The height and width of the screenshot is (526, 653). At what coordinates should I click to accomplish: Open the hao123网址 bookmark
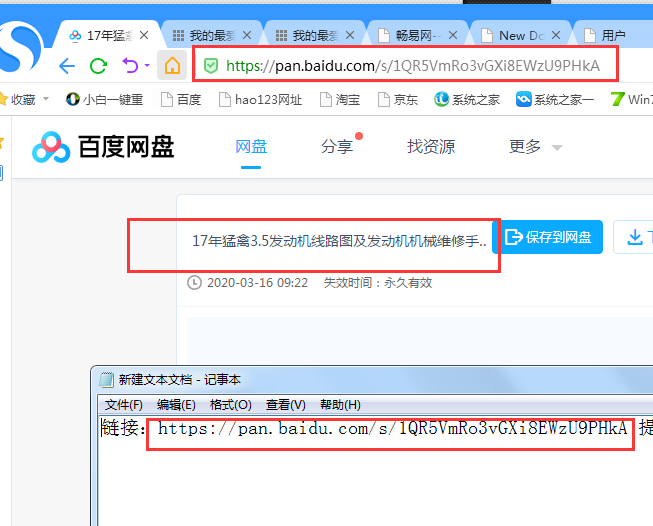point(261,99)
